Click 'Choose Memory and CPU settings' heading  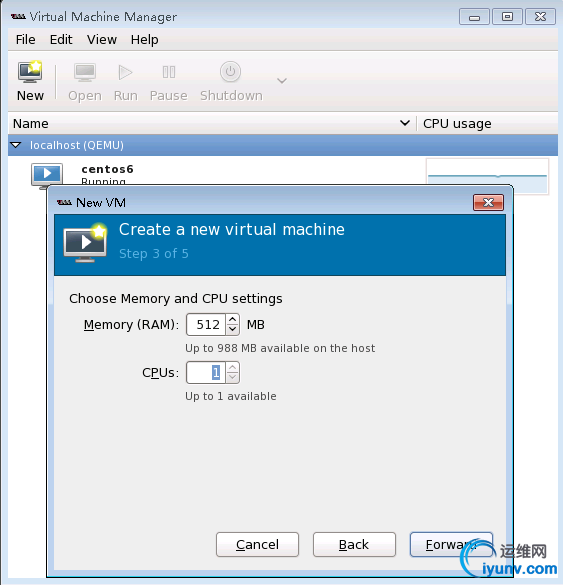176,298
